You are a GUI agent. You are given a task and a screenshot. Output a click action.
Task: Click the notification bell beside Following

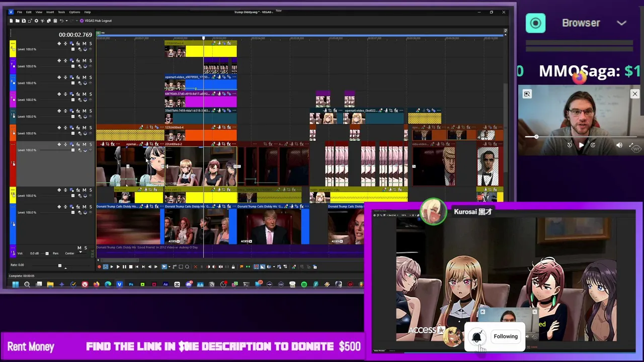[x=477, y=337]
